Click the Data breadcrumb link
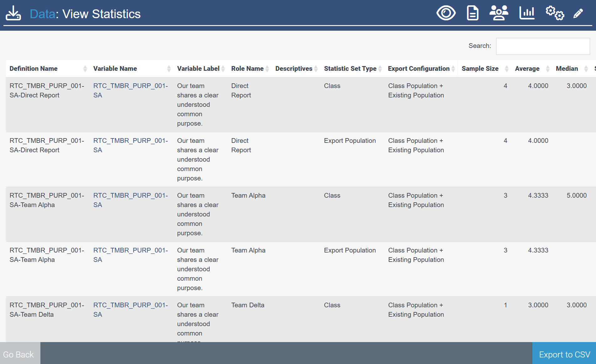Viewport: 596px width, 364px height. [x=42, y=14]
